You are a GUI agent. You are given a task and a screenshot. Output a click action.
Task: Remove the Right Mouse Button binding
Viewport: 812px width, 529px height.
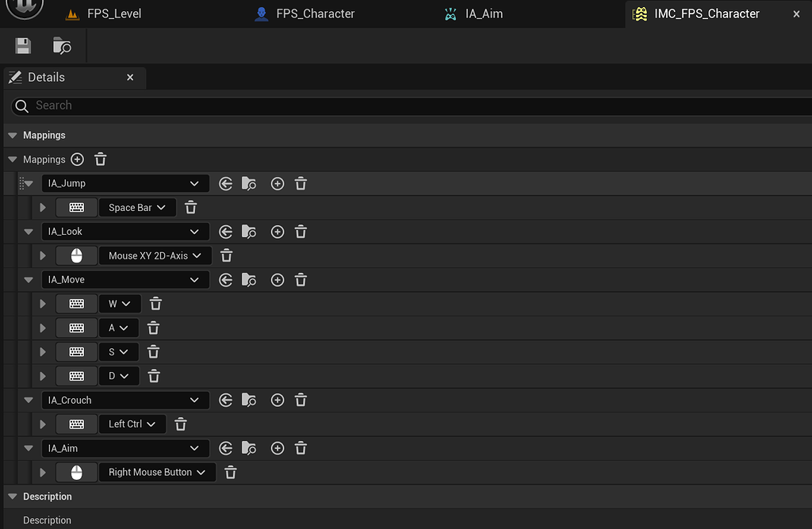231,473
